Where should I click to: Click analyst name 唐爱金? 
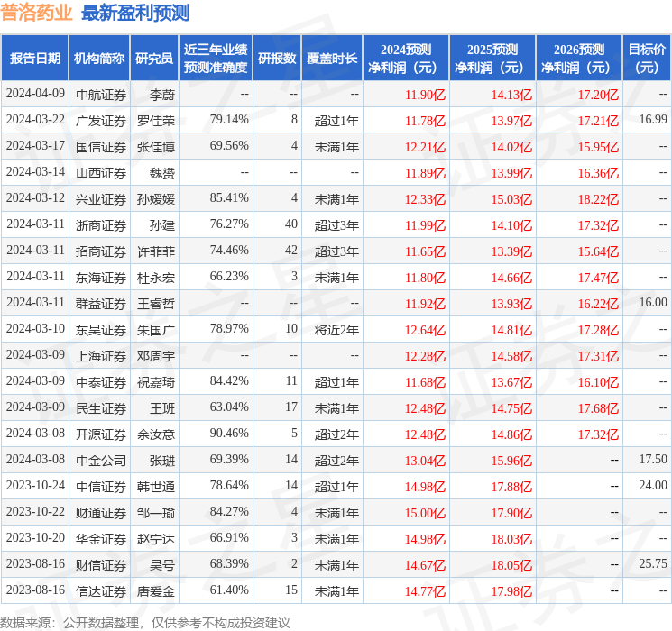[x=156, y=591]
